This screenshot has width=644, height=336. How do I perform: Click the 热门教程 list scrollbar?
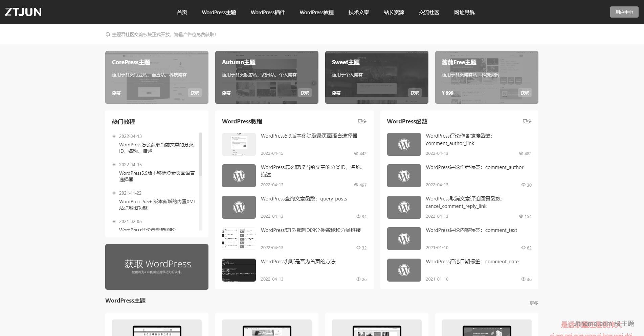[x=200, y=154]
